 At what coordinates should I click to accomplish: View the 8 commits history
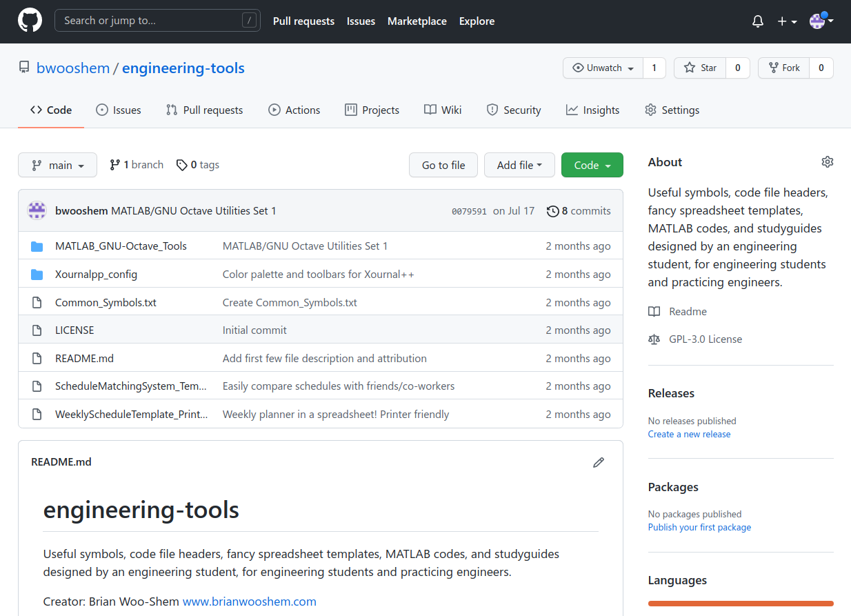[579, 211]
